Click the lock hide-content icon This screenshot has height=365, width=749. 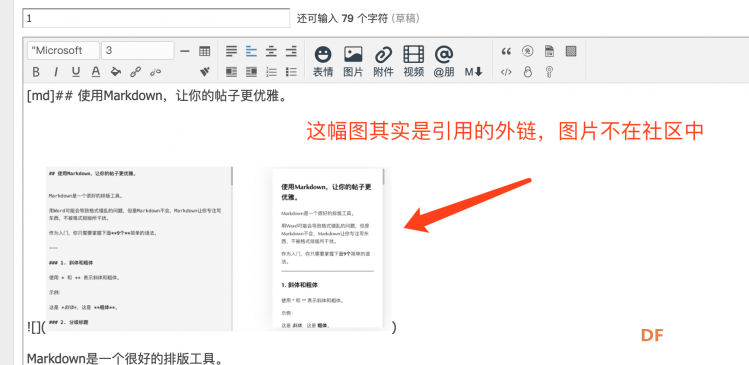[x=528, y=72]
